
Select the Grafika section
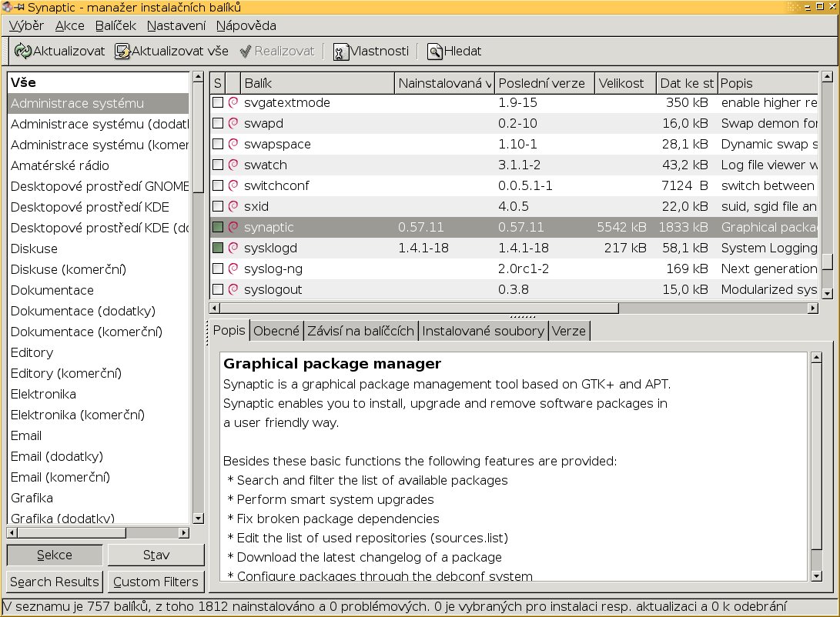[99, 499]
